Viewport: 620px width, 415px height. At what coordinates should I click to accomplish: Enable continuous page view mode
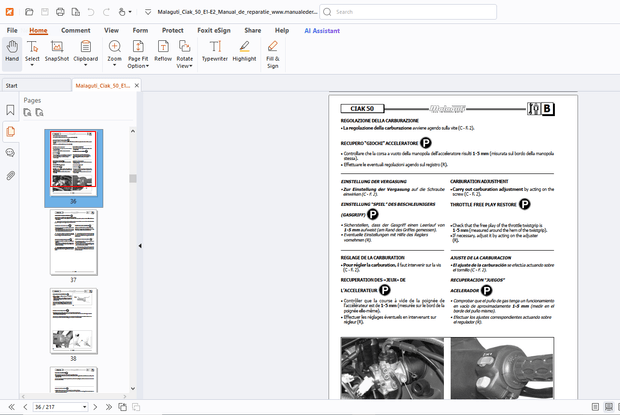609,407
